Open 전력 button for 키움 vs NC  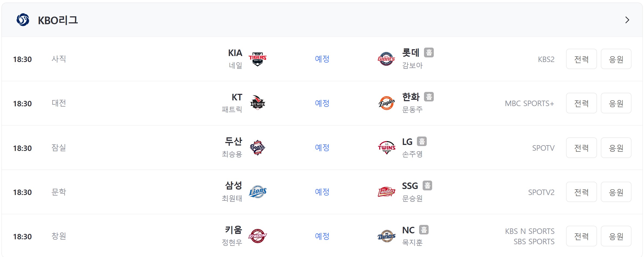(x=581, y=236)
